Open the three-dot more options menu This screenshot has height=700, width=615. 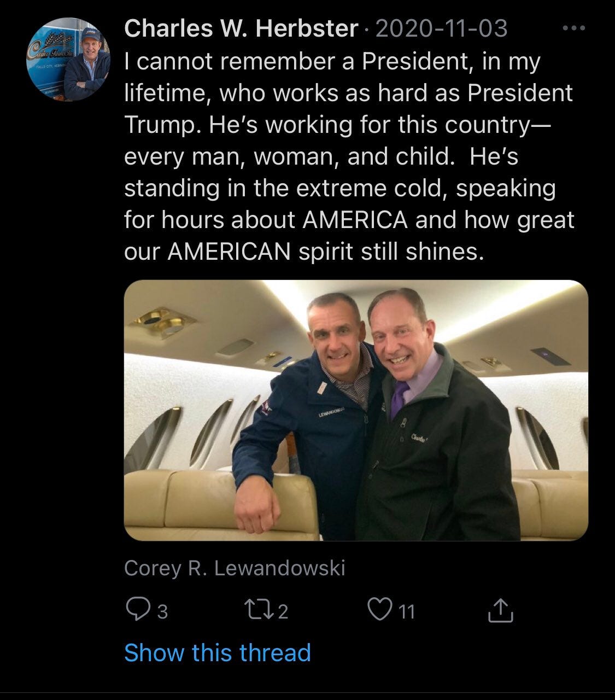click(x=573, y=28)
